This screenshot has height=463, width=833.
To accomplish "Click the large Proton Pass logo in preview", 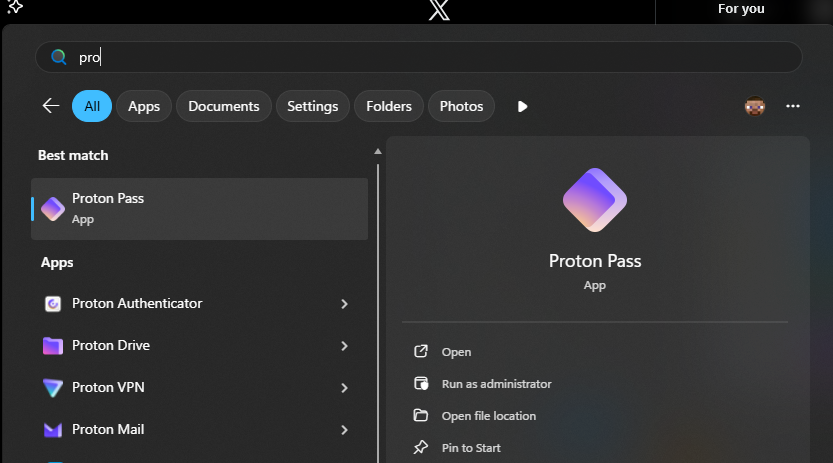I will [x=595, y=200].
